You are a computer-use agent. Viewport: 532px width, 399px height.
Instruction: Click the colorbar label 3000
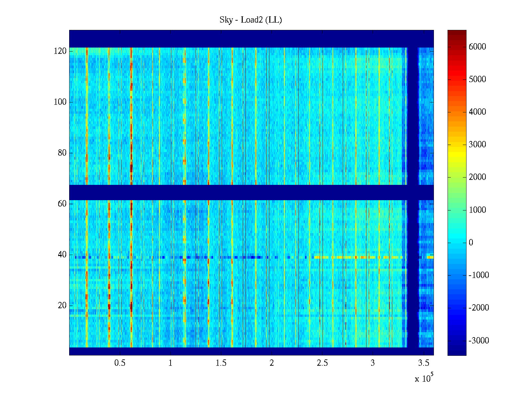pyautogui.click(x=477, y=144)
